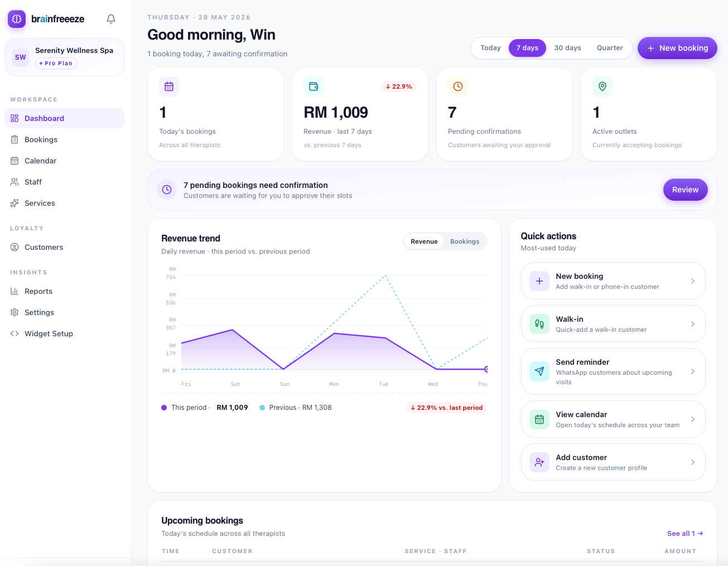This screenshot has width=728, height=566.
Task: Click the Good morning, Win heading
Action: click(211, 35)
